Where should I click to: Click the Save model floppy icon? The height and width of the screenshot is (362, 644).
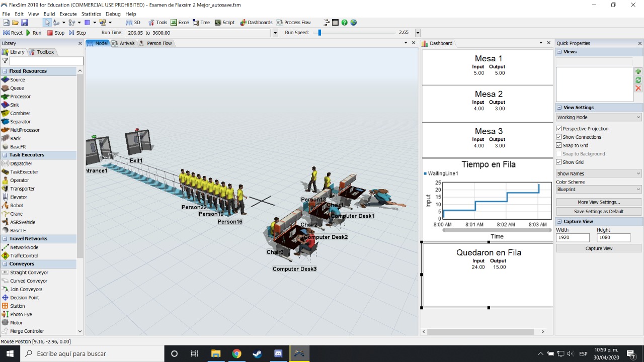click(24, 23)
